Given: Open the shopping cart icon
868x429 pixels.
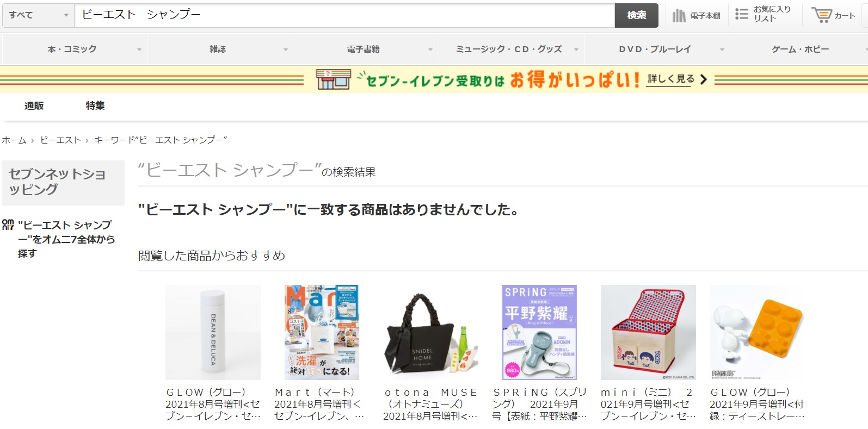Looking at the screenshot, I should 821,15.
